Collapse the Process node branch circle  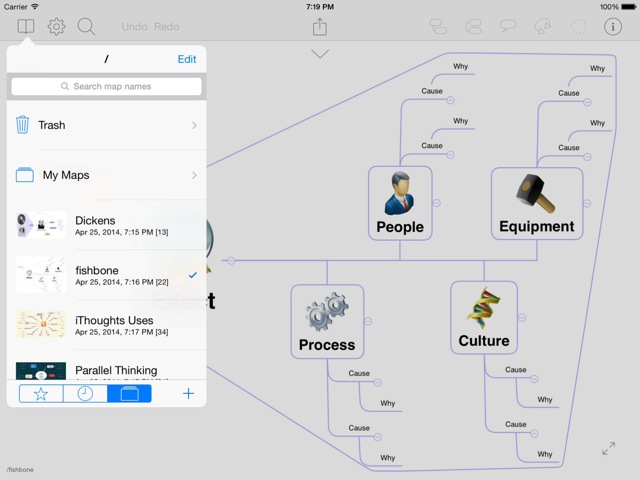coord(369,322)
